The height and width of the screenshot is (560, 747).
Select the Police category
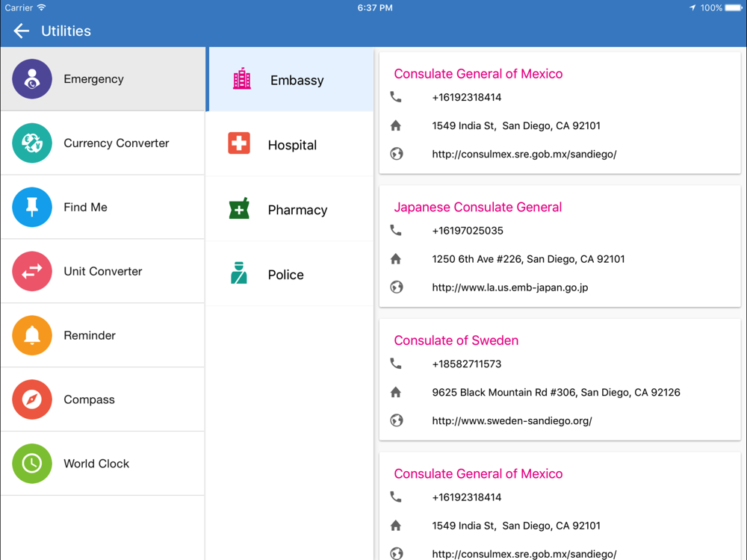pyautogui.click(x=291, y=274)
